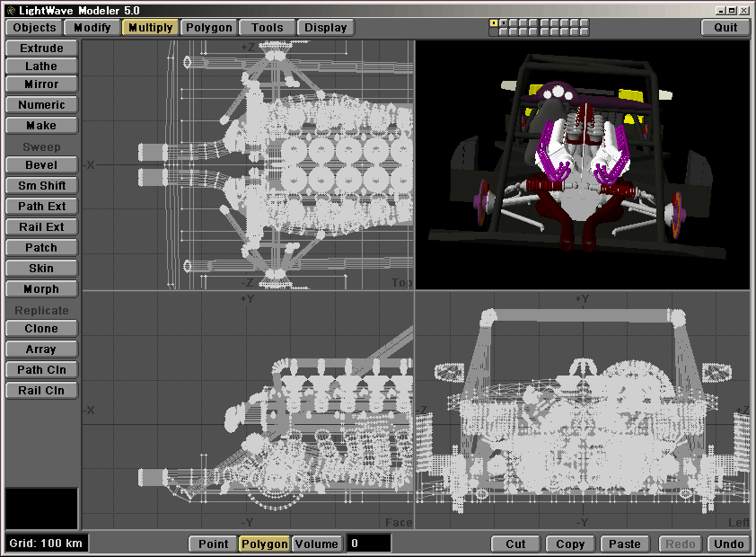Click the Clone button
This screenshot has width=756, height=557.
(41, 328)
